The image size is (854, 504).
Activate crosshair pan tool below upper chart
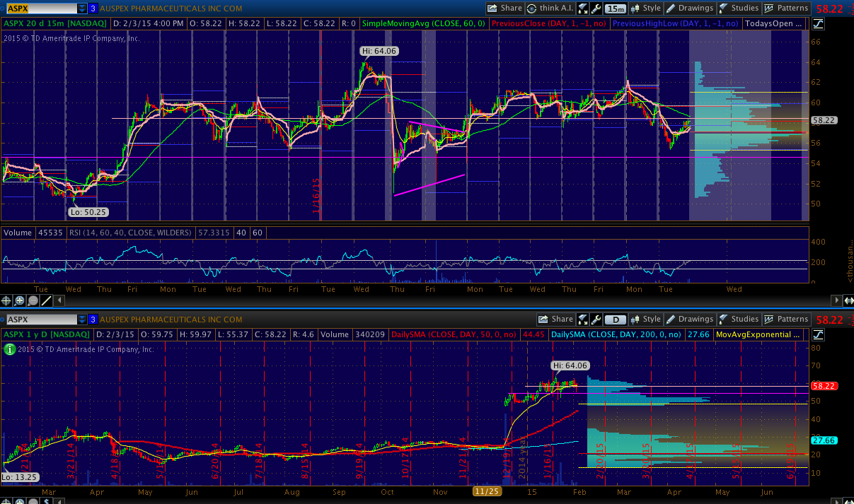coord(7,300)
